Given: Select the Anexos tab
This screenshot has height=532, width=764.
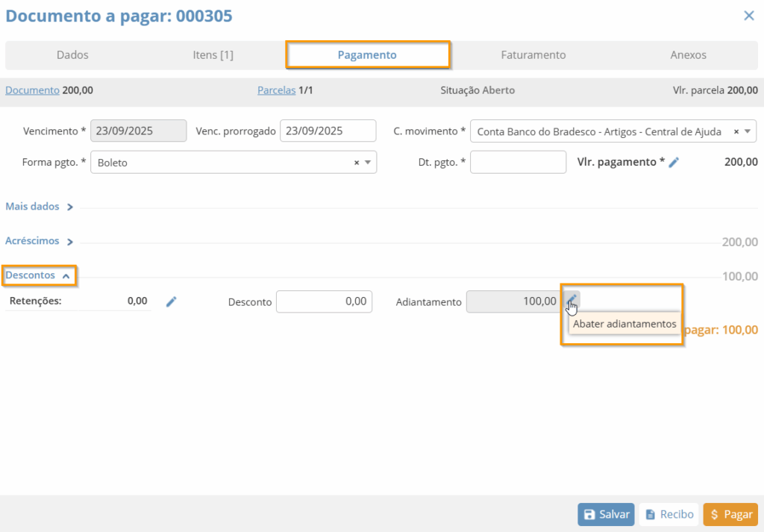Looking at the screenshot, I should tap(688, 55).
